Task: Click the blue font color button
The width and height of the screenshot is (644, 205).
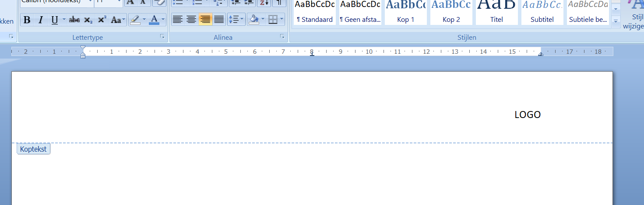Action: pyautogui.click(x=154, y=20)
